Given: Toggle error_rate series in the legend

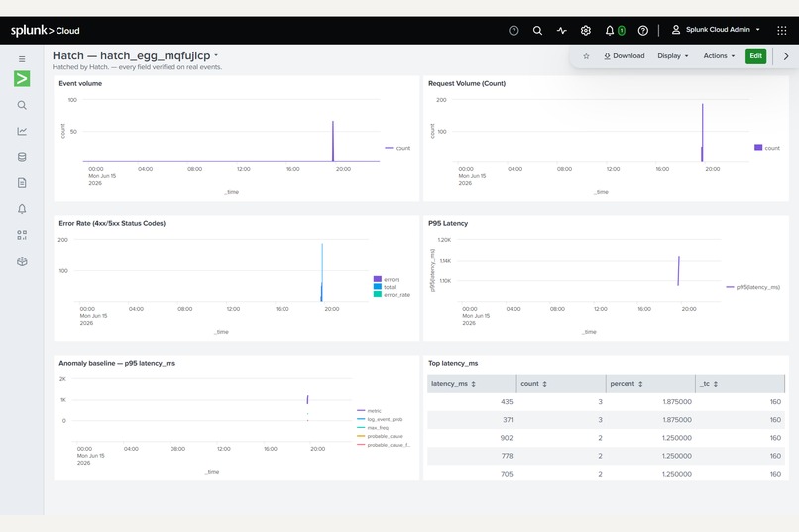Looking at the screenshot, I should 392,295.
